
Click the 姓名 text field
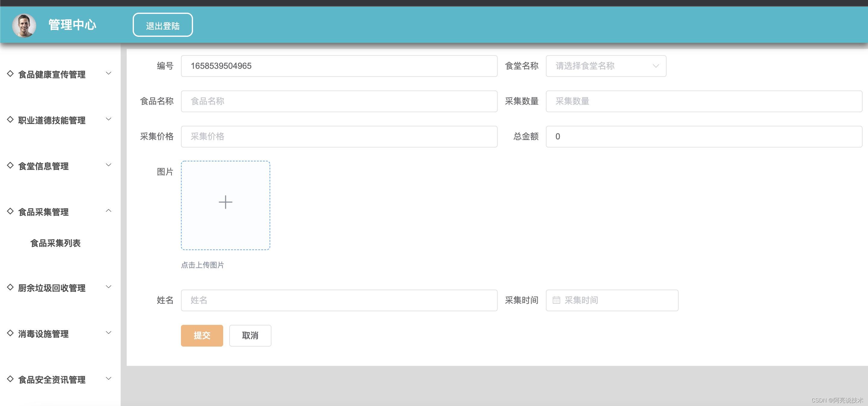(x=339, y=300)
